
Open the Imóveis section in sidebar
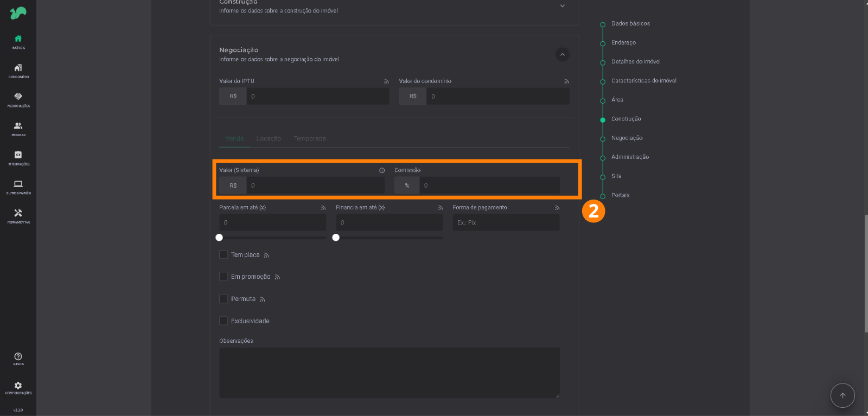click(x=18, y=42)
